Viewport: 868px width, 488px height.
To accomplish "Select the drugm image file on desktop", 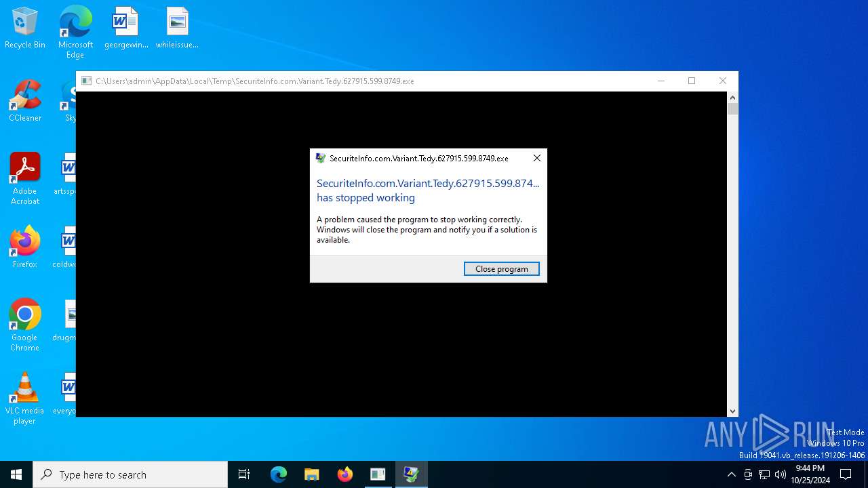I will (66, 321).
